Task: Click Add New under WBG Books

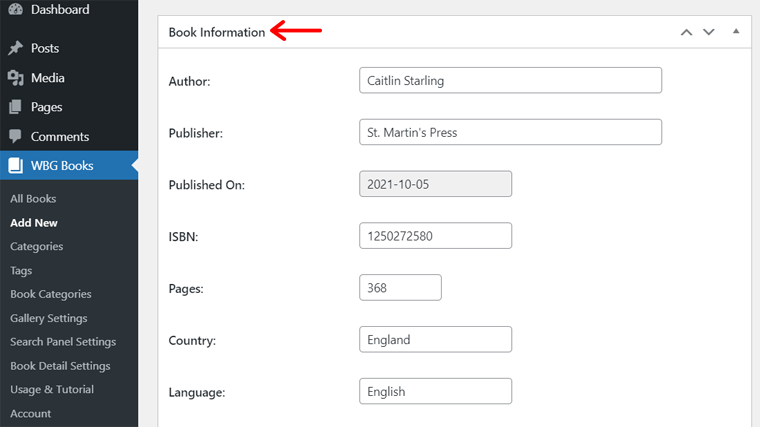Action: click(34, 222)
